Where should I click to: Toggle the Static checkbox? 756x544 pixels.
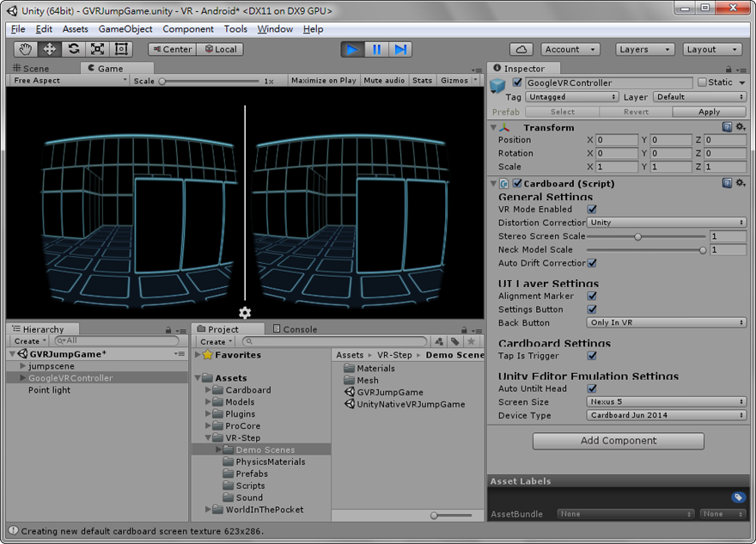pos(702,82)
